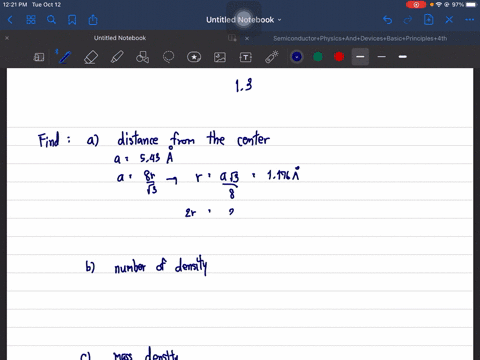Open the Elements star tool
The image size is (480, 360).
(194, 57)
